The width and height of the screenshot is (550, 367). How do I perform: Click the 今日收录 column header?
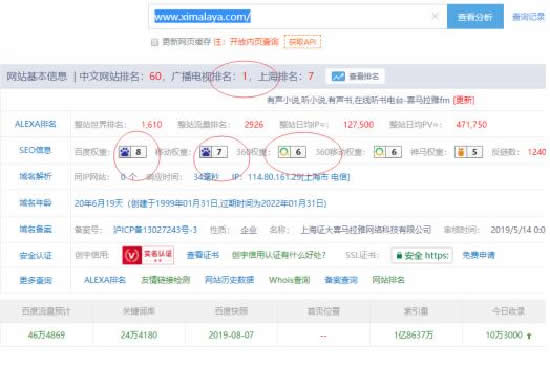coord(508,311)
